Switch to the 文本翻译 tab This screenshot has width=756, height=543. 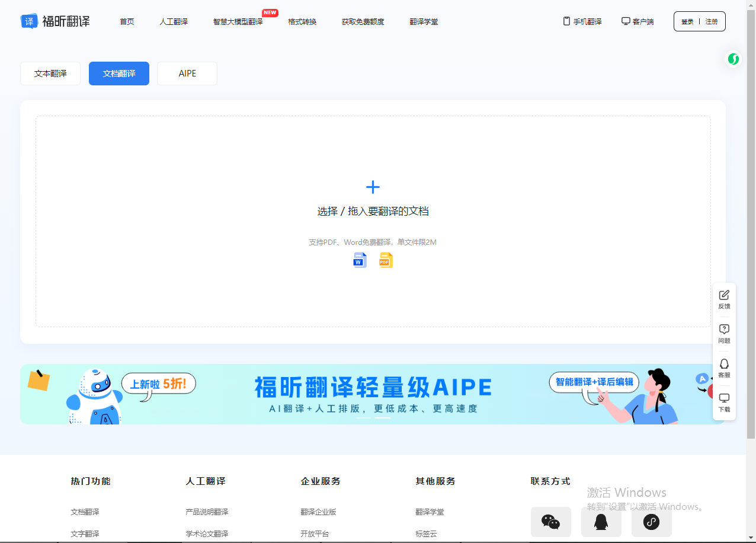coord(50,74)
